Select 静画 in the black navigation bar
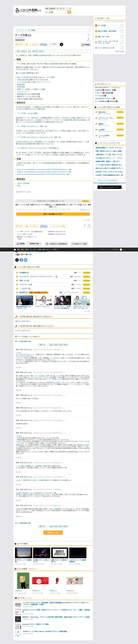Screen dimensions: 138x644 pos(22,250)
